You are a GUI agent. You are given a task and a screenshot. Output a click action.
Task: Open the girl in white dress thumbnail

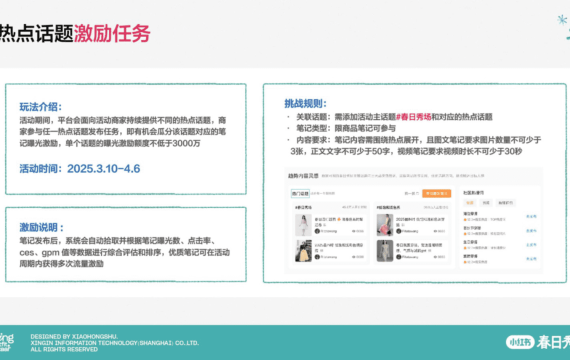(303, 225)
